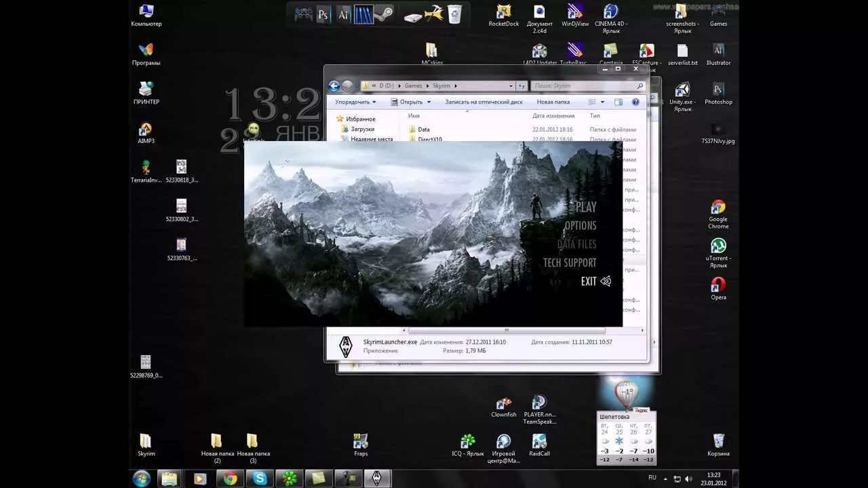
Task: Open Skype from the taskbar
Action: (x=260, y=479)
